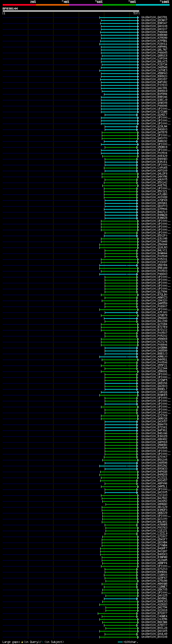Viewport: 172px width, 644px height.
Task: Open hit UniRef100_Q93WX7
Action: tap(154, 20)
